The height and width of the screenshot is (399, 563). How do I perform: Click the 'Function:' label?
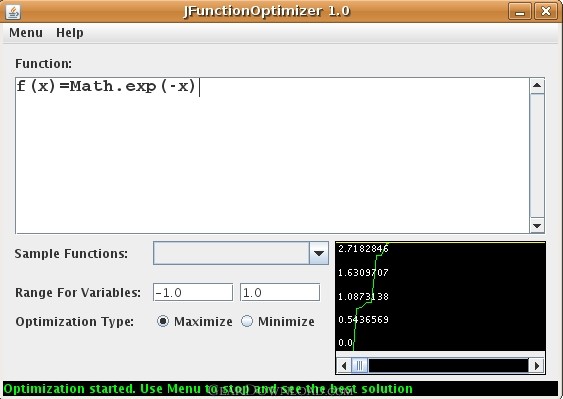pos(43,64)
